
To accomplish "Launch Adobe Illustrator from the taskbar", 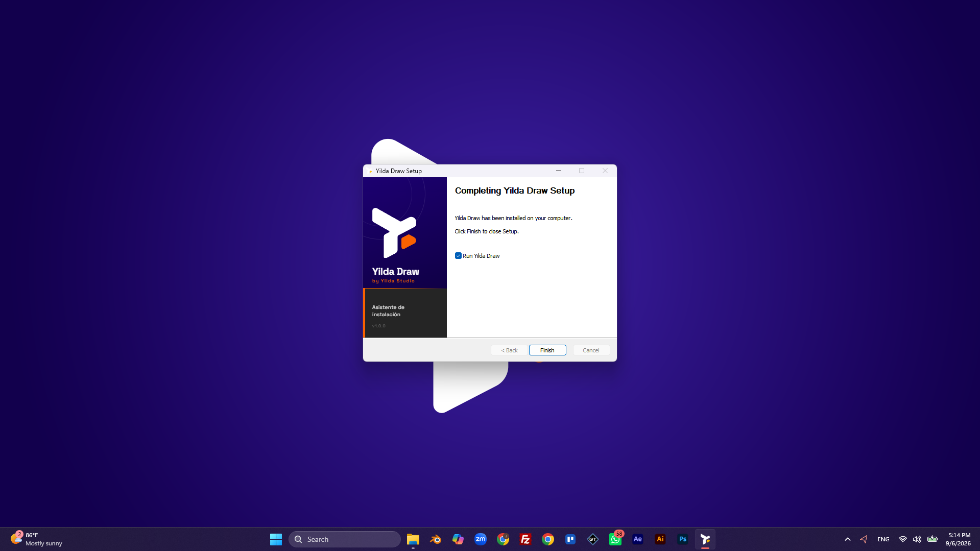I will [x=660, y=539].
